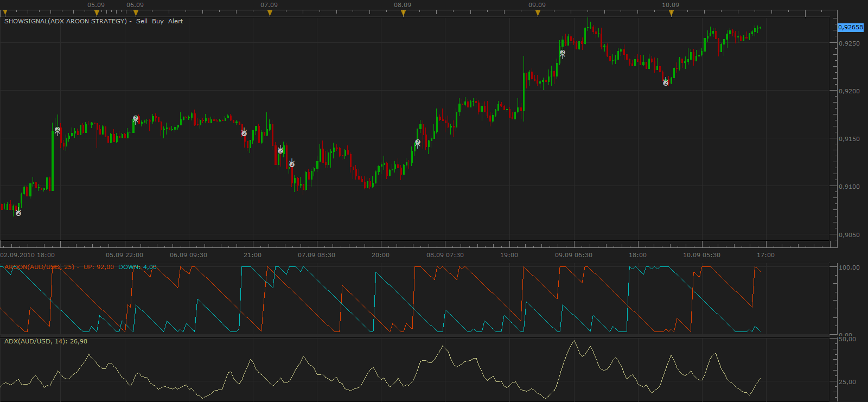Click the signal marker near the 08.09 07:30 rally
This screenshot has height=402, width=868.
(x=418, y=143)
